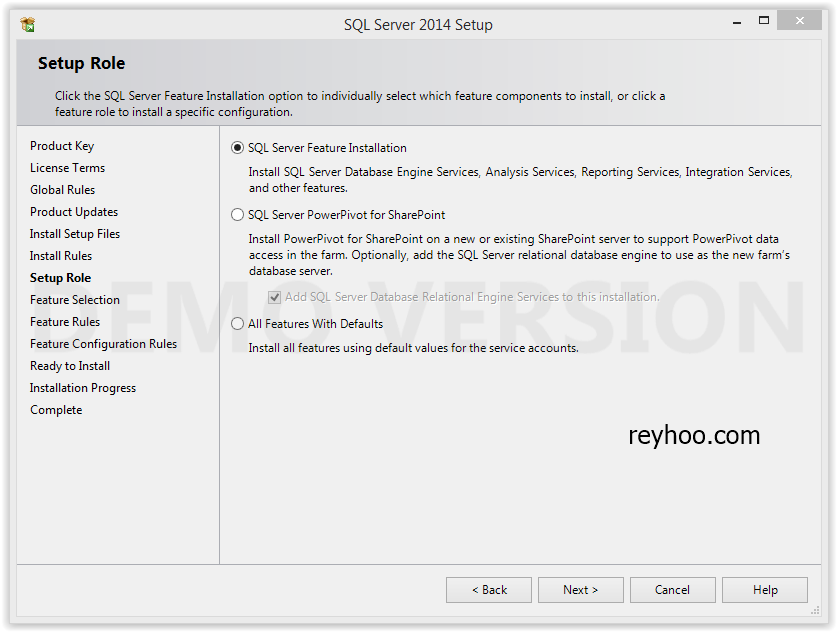The width and height of the screenshot is (837, 632).
Task: Click the 'Install all features using default values' description
Action: click(x=413, y=348)
